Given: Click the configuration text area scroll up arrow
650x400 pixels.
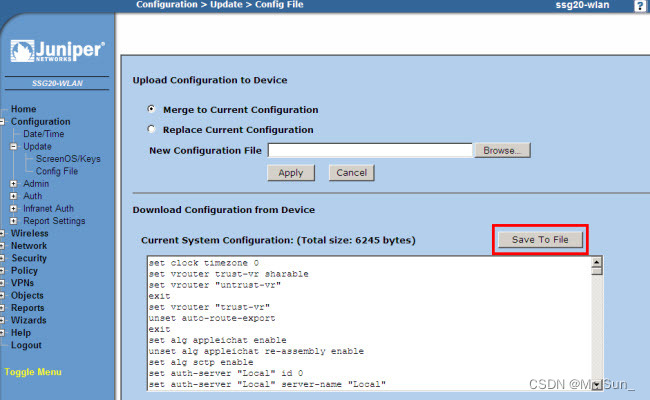Looking at the screenshot, I should pyautogui.click(x=597, y=262).
